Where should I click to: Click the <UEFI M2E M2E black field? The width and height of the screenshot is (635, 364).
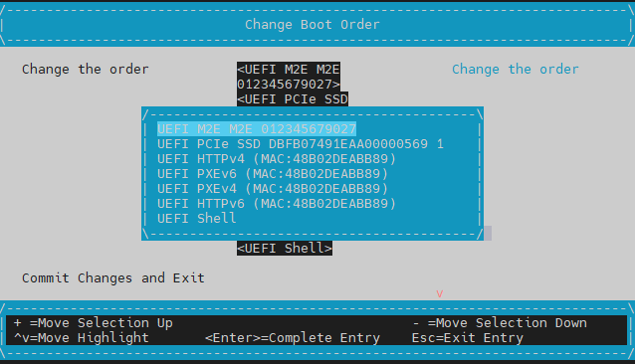point(289,77)
